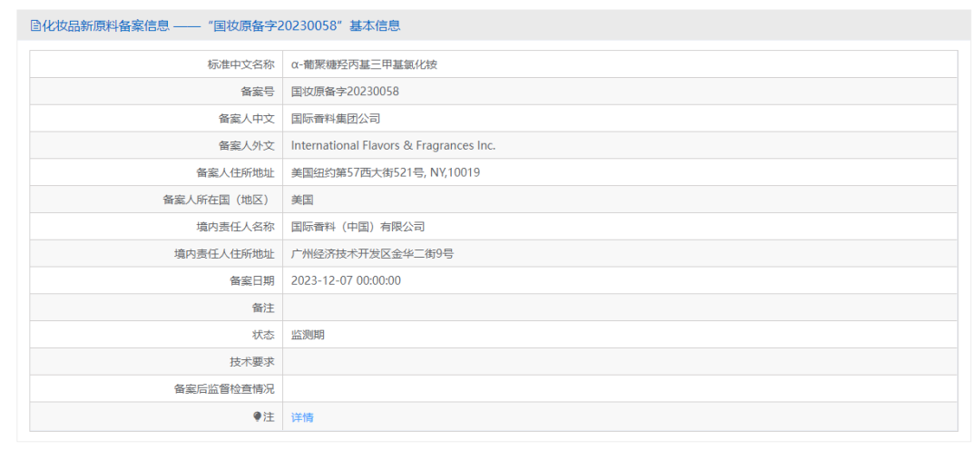Select the ingredient name α-葡聚糖羟丙基三甲基氯化铵
980x450 pixels.
point(364,64)
